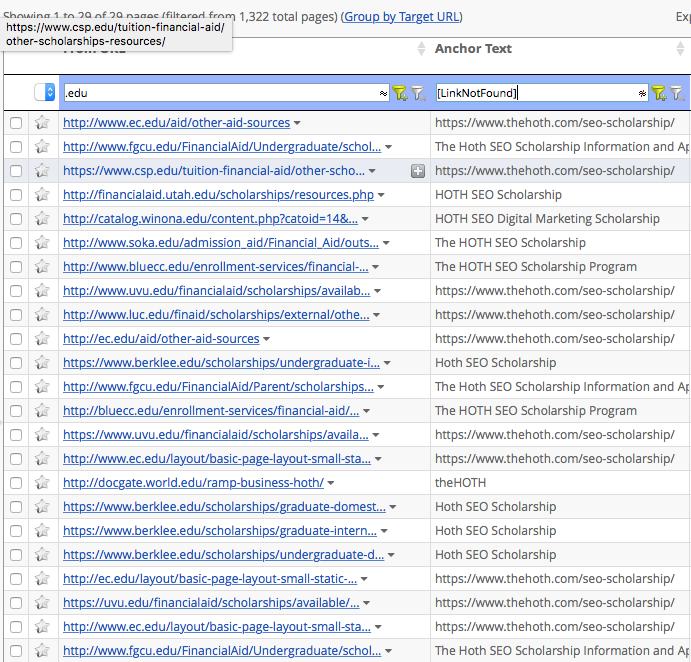Open the https://uvu.edu/financialaid/scholarships/available link
The width and height of the screenshot is (691, 662).
211,602
